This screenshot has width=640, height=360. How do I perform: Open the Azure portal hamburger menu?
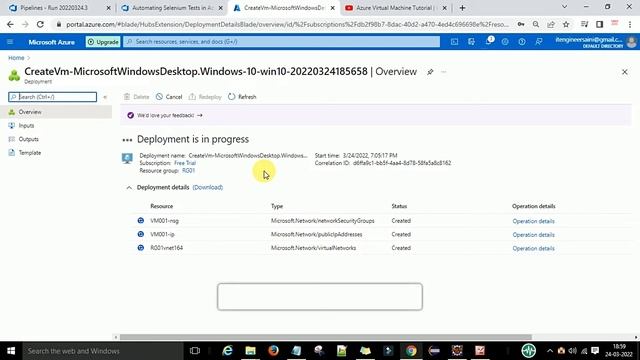[x=10, y=42]
